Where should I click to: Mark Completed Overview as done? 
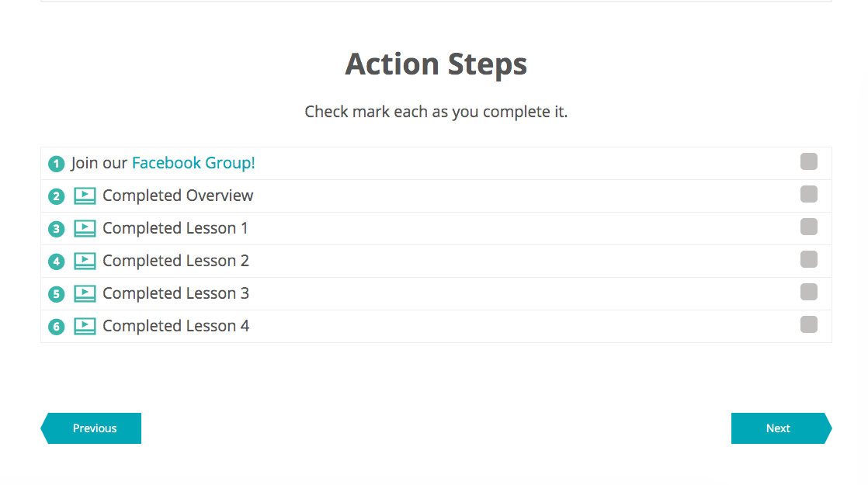(x=808, y=194)
